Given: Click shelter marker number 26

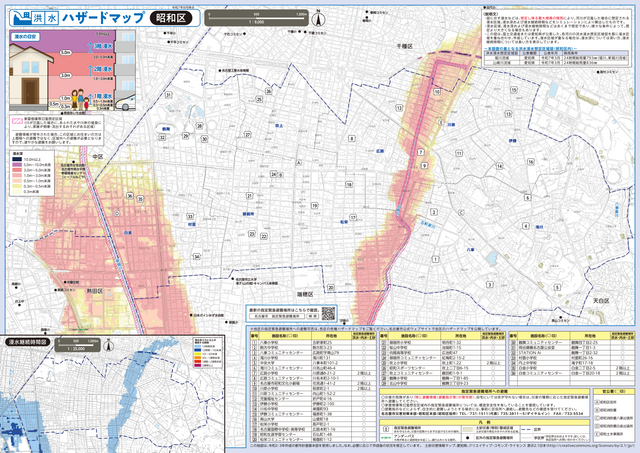Looking at the screenshot, I should [x=269, y=91].
